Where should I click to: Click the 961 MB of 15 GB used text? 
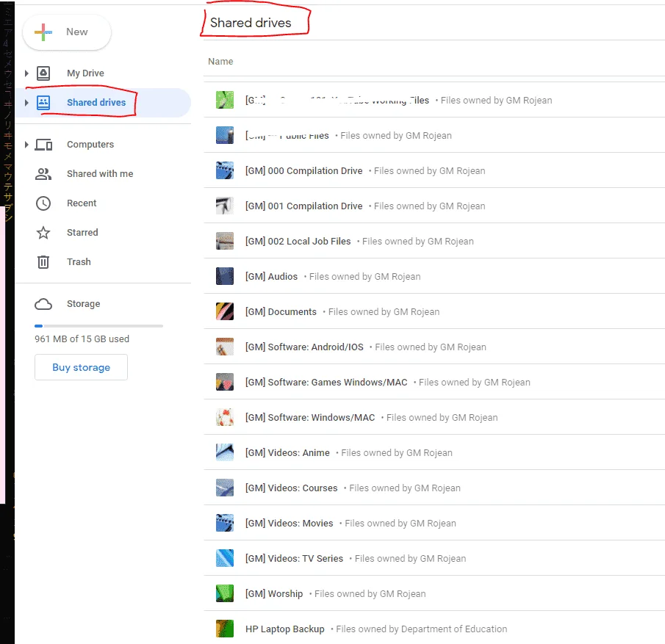coord(82,339)
